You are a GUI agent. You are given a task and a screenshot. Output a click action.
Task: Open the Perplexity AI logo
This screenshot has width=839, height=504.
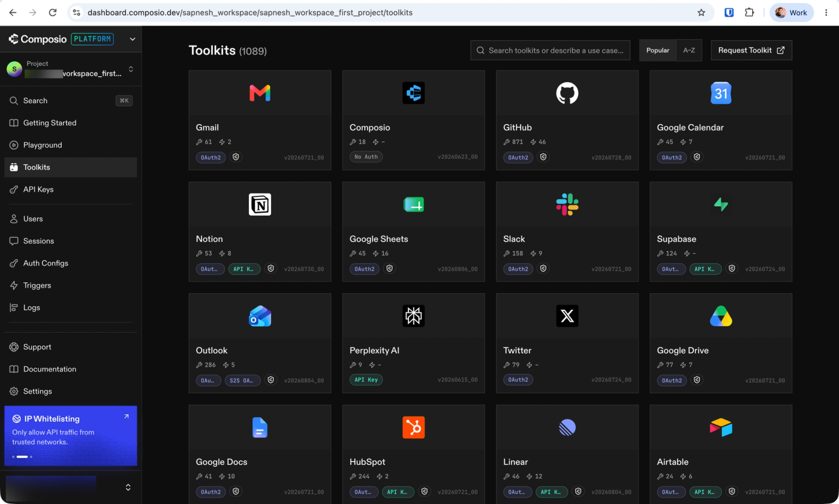[414, 316]
